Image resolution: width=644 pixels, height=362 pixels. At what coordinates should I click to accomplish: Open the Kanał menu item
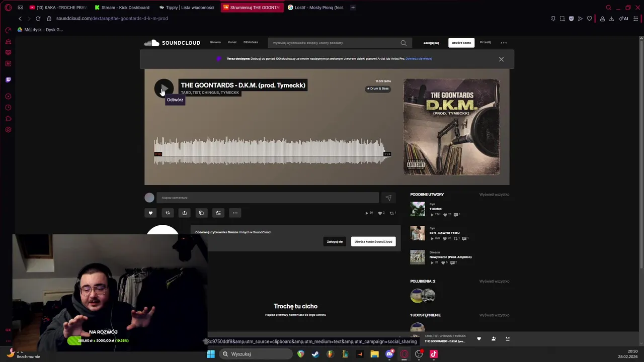232,42
